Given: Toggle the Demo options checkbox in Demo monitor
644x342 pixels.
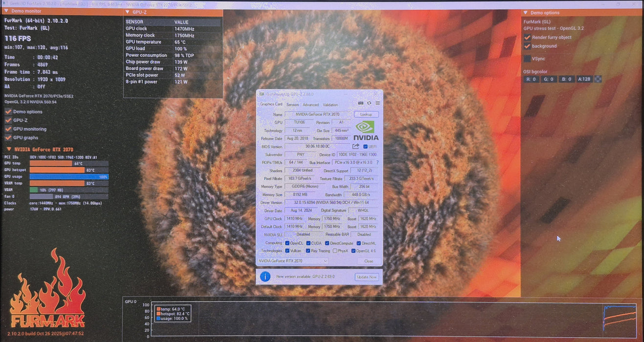Looking at the screenshot, I should (x=8, y=111).
